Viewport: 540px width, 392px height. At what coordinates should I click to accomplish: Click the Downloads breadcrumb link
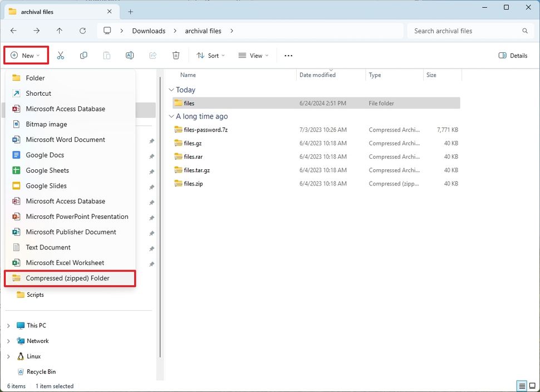pyautogui.click(x=149, y=31)
